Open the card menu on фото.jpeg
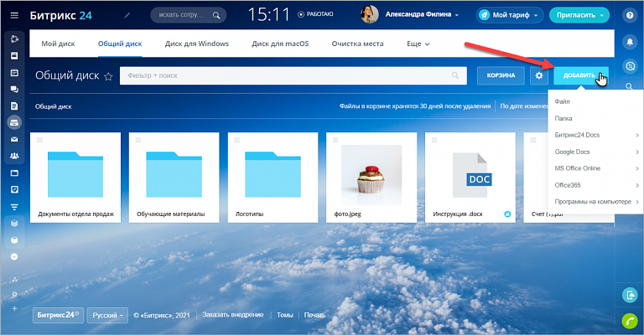This screenshot has height=335, width=644. pos(335,140)
